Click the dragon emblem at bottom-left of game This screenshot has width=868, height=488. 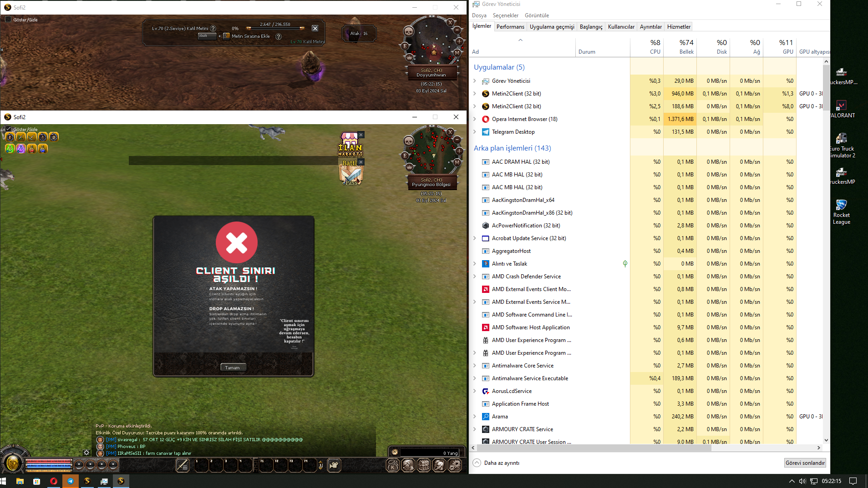tap(13, 463)
